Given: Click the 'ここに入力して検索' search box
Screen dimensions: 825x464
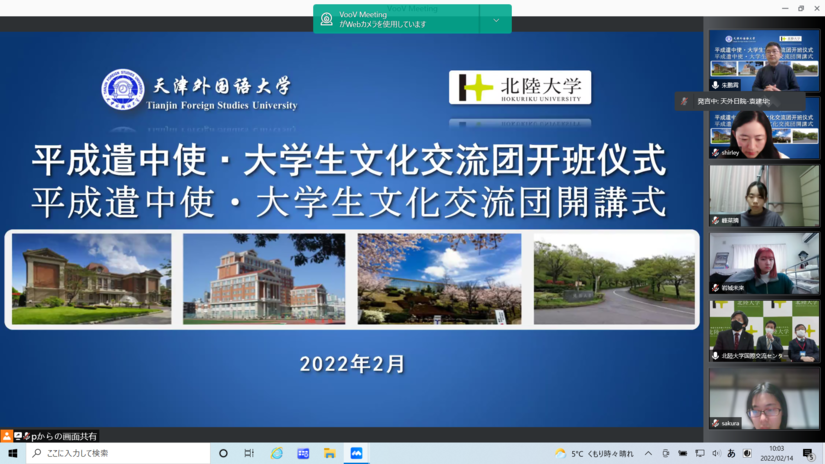Looking at the screenshot, I should coord(118,453).
